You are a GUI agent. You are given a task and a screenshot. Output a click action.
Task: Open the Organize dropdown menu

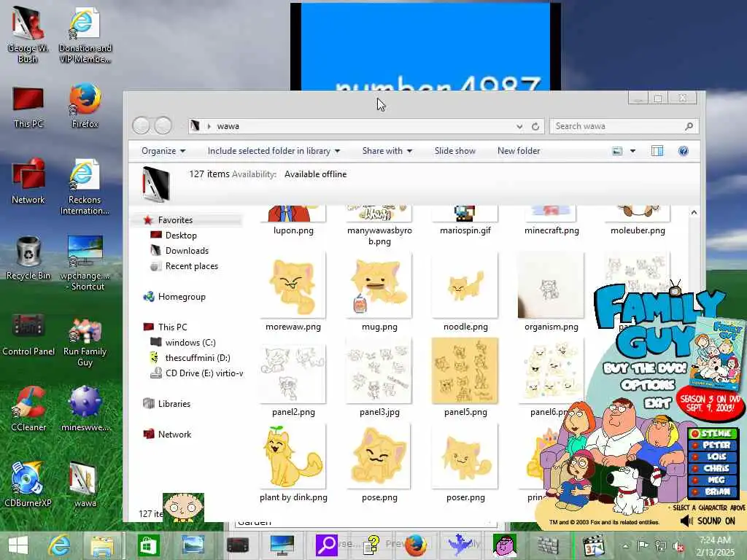tap(163, 151)
